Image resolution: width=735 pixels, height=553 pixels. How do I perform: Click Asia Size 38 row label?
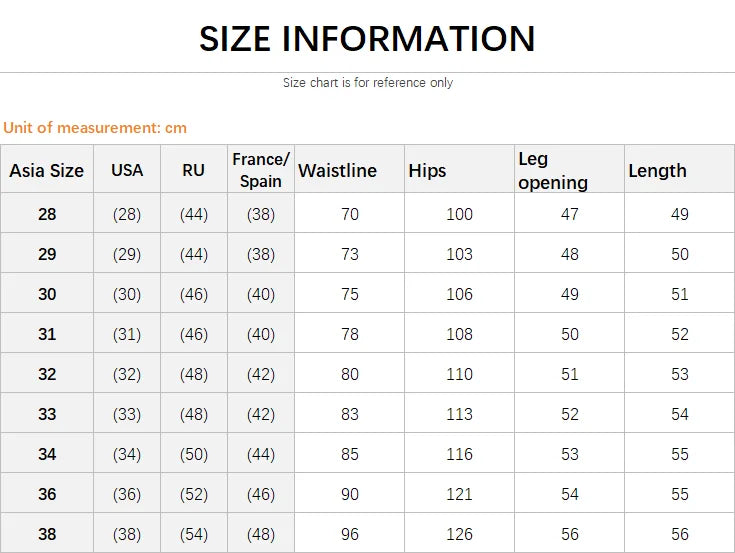(47, 534)
